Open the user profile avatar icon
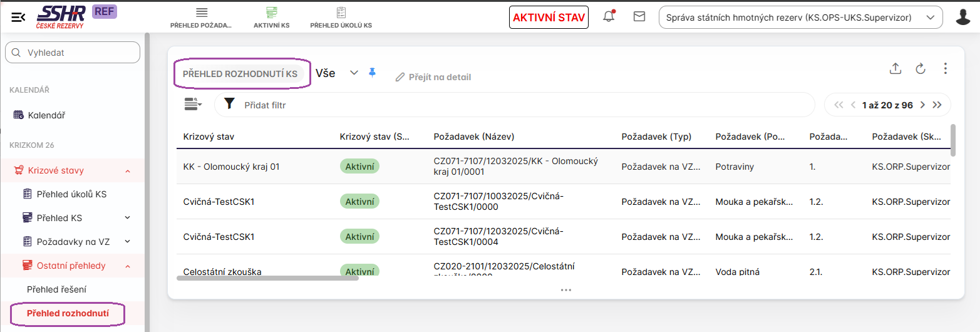980x332 pixels. 963,17
